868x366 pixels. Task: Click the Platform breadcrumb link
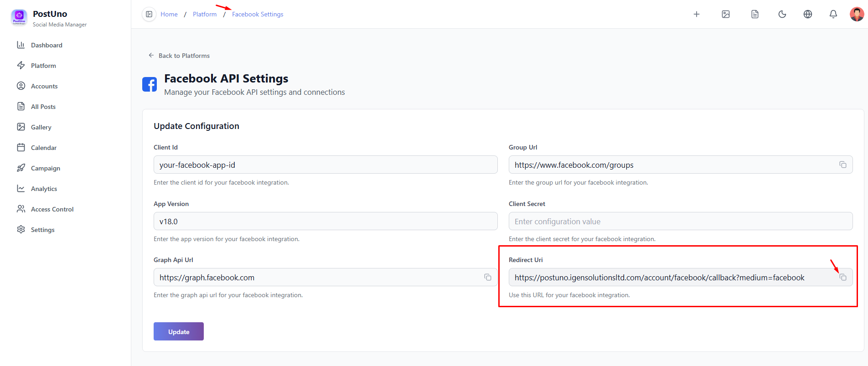pyautogui.click(x=205, y=14)
